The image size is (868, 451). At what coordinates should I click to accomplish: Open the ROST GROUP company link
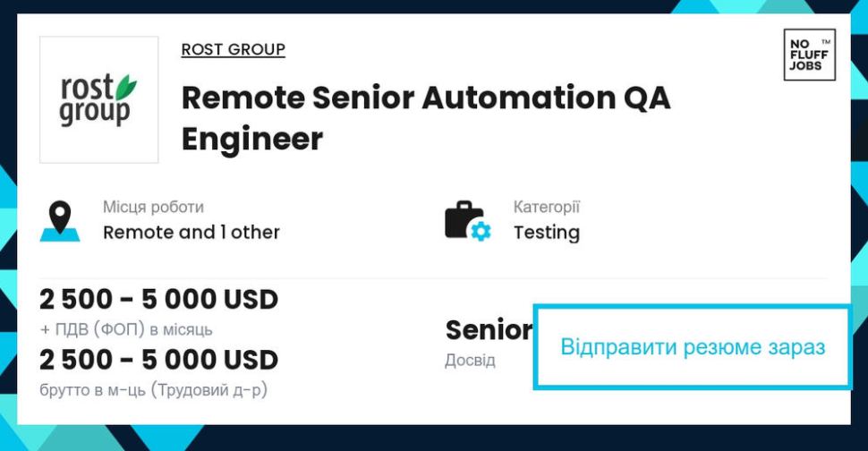click(x=233, y=49)
